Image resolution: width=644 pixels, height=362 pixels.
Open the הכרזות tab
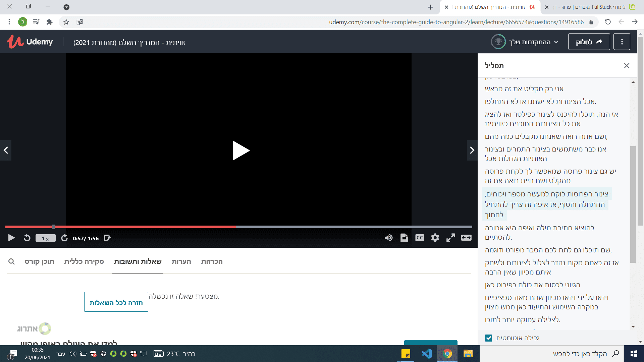click(x=212, y=261)
